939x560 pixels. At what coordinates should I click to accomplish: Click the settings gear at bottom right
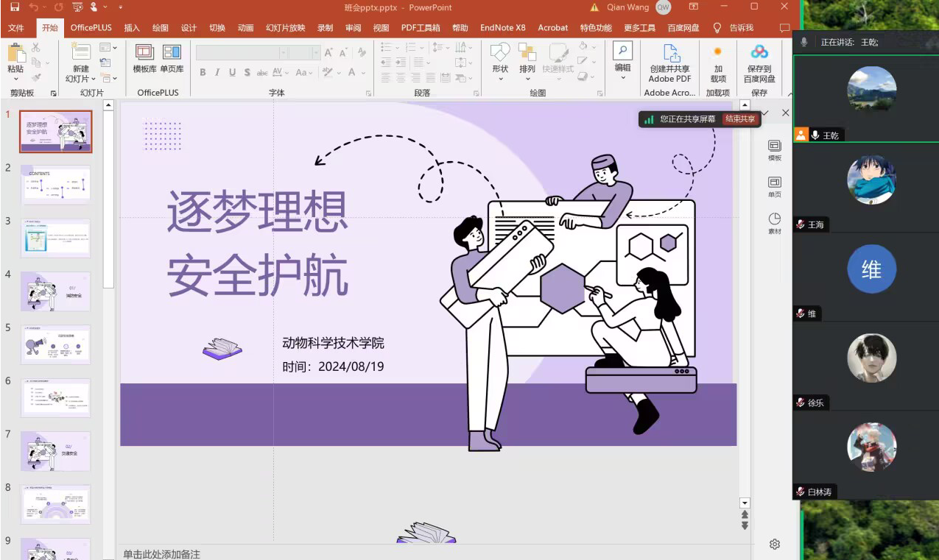click(x=775, y=544)
